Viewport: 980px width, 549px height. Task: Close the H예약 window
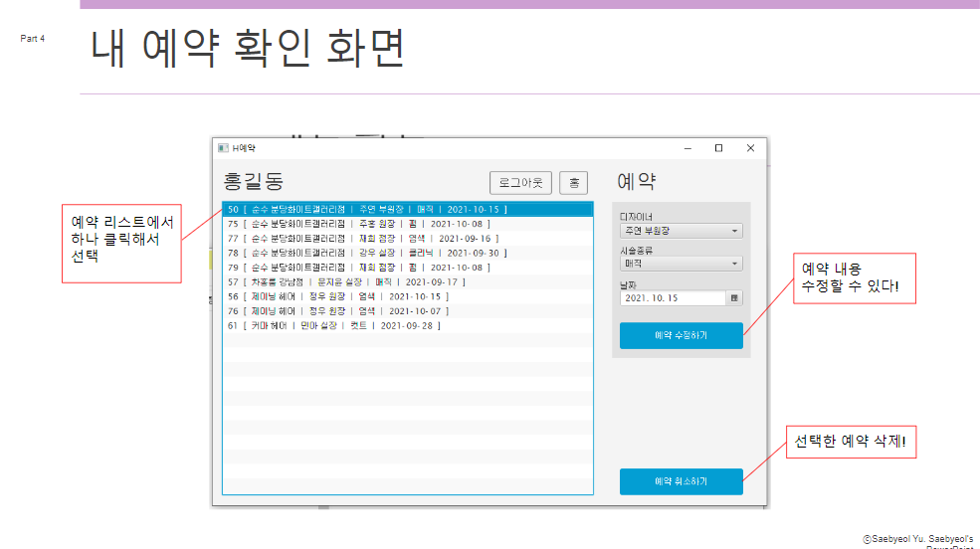tap(750, 148)
